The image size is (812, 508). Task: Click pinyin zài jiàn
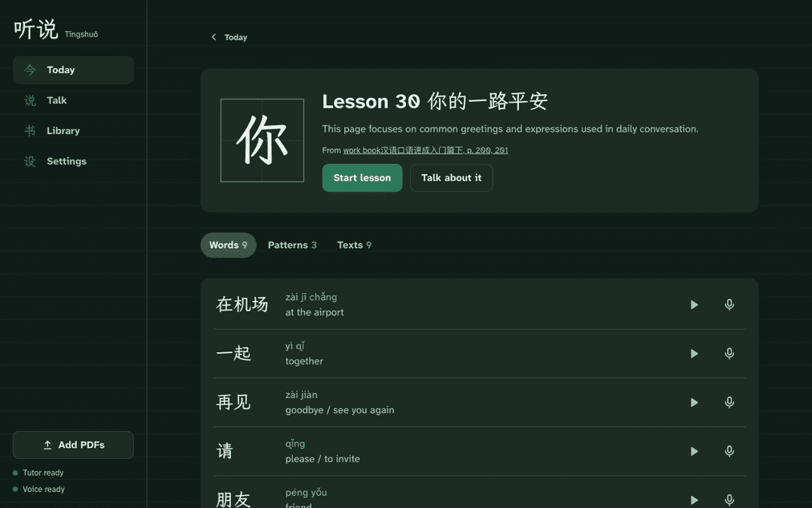(302, 395)
